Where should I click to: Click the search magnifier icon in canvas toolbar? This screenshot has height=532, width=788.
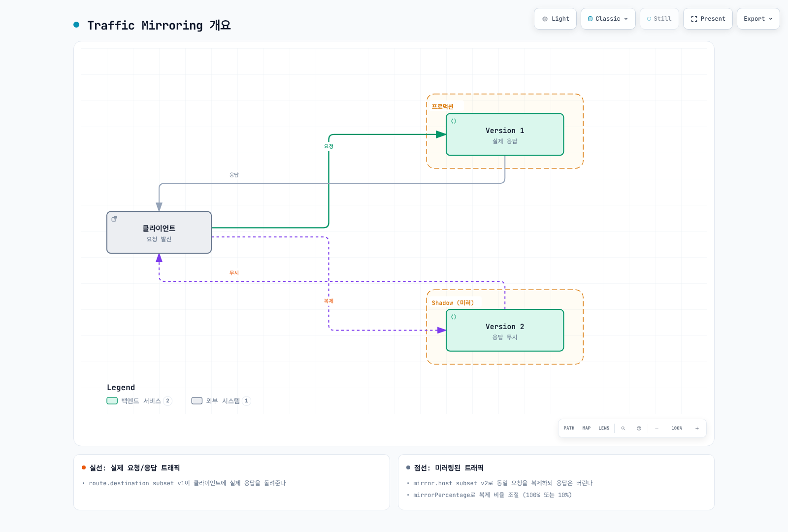(x=623, y=428)
